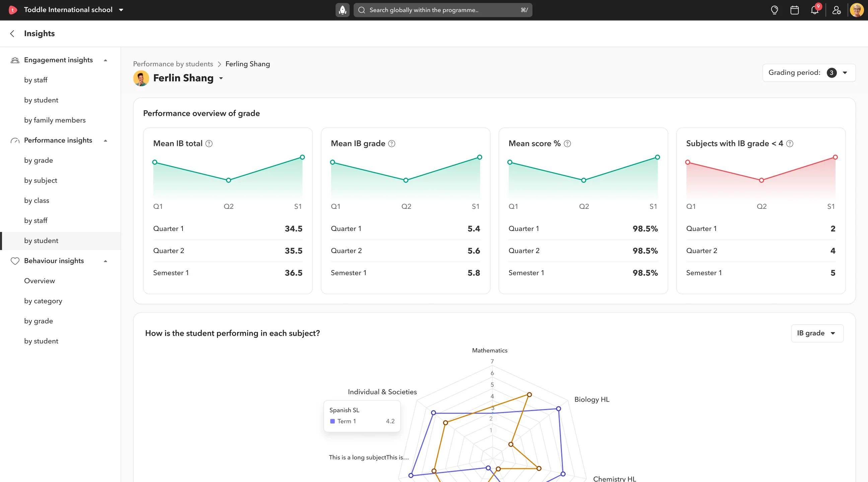Open the IB grade dropdown
Viewport: 868px width, 482px height.
tap(817, 333)
